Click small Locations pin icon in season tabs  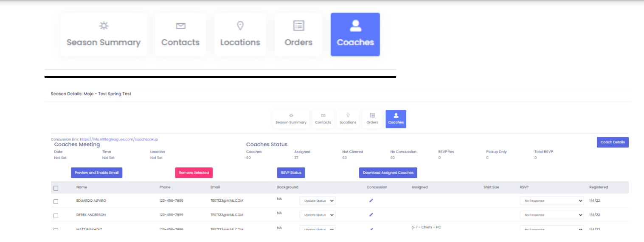[348, 115]
